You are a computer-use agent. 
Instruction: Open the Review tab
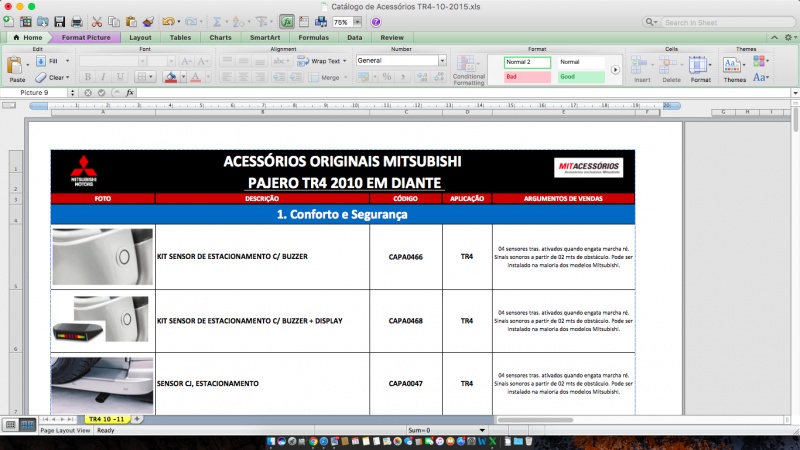(392, 37)
